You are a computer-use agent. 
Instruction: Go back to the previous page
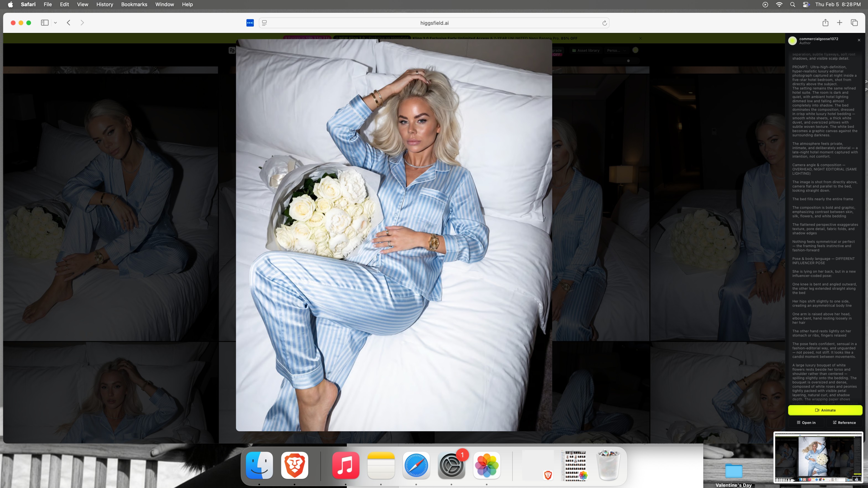tap(68, 23)
